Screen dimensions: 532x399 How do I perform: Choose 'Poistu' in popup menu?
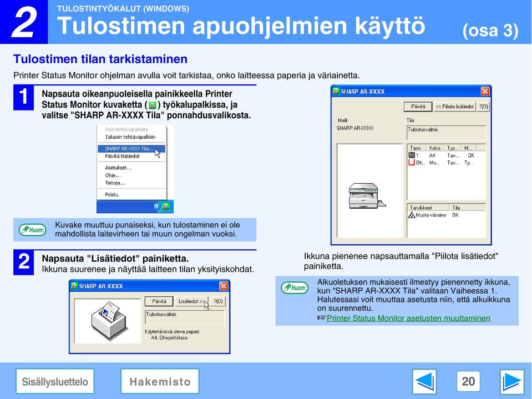(x=112, y=194)
